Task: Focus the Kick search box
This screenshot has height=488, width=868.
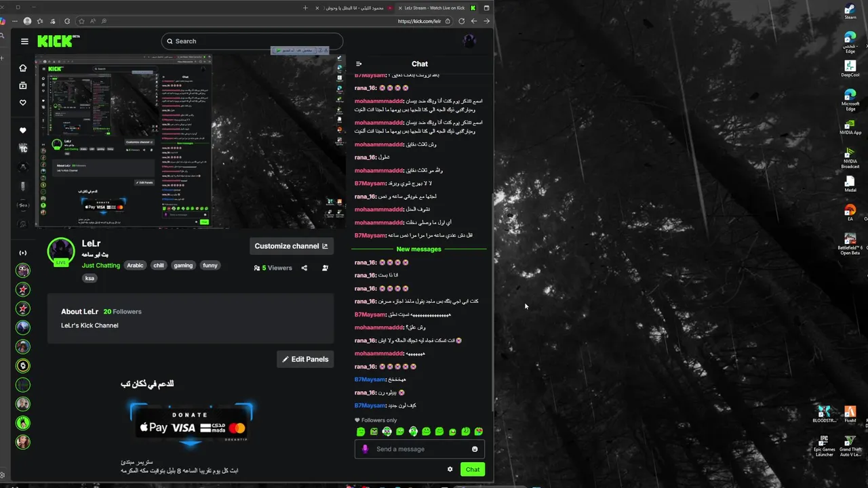Action: (252, 41)
